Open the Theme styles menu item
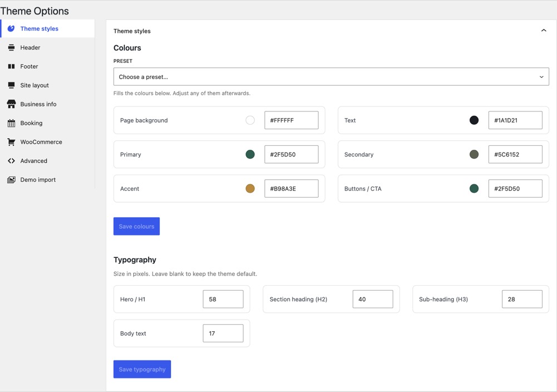557x392 pixels. pyautogui.click(x=47, y=28)
